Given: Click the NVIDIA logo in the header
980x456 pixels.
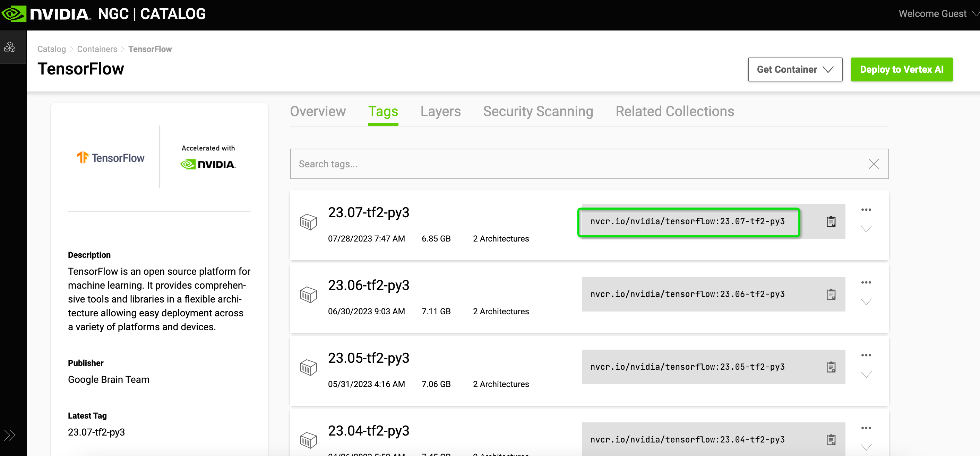Looking at the screenshot, I should point(46,14).
